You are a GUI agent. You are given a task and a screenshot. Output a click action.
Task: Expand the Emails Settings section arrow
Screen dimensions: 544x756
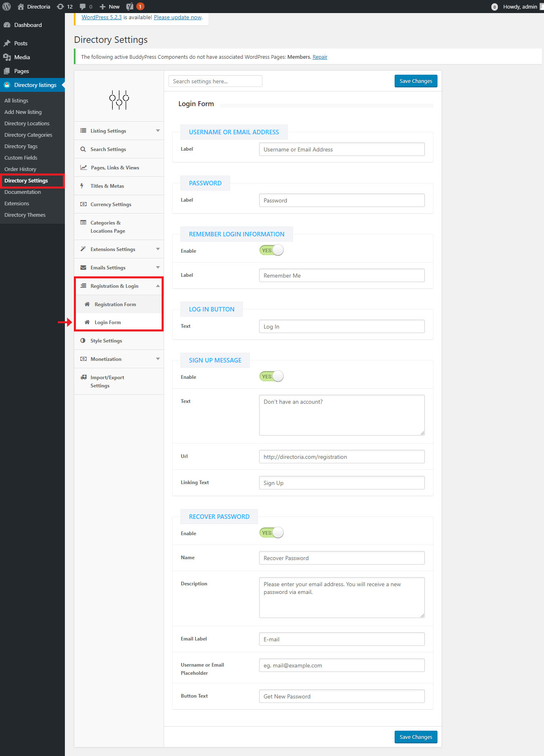[x=158, y=268]
